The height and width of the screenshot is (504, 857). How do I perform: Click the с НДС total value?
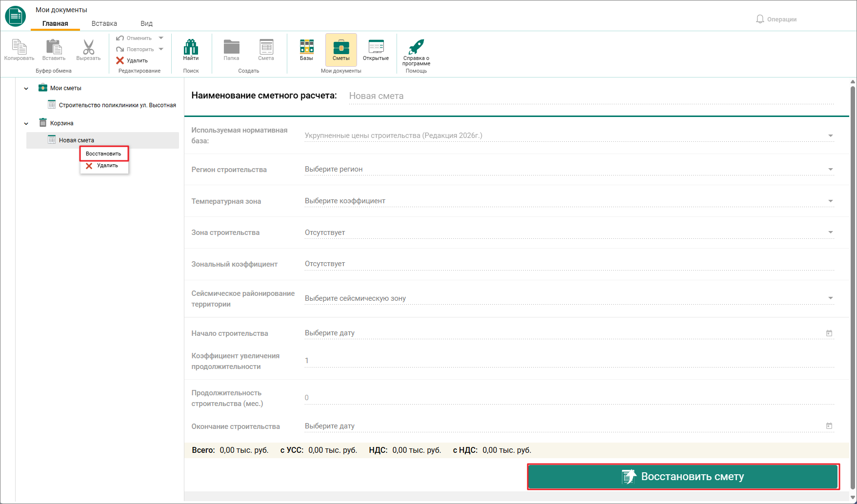tap(507, 450)
